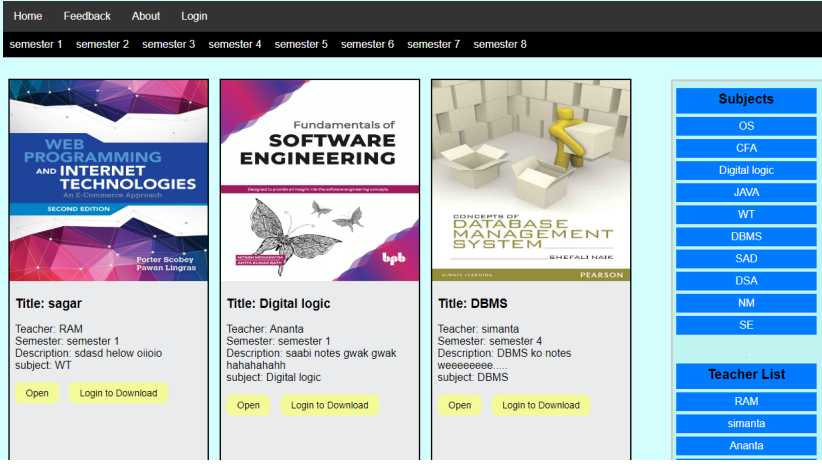Filter notes by semester 1

click(36, 45)
